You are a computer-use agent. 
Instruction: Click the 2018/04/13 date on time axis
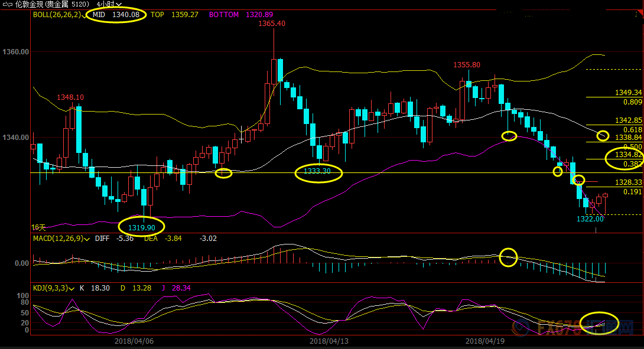(x=328, y=341)
